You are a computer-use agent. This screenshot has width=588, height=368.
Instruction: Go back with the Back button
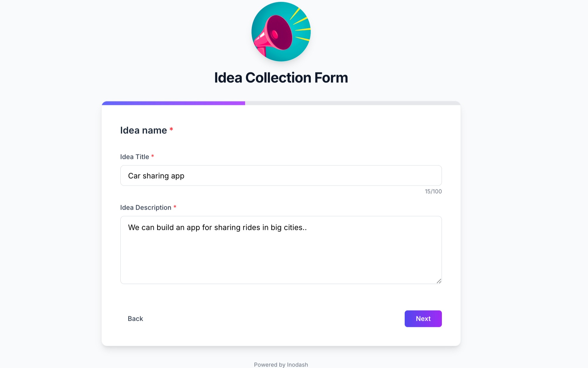135,319
